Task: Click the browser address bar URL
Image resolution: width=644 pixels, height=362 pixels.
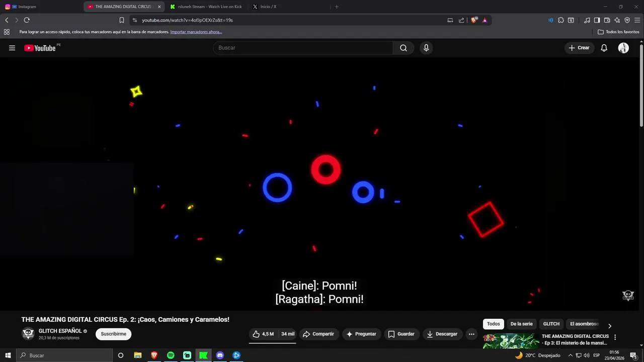Action: tap(187, 20)
